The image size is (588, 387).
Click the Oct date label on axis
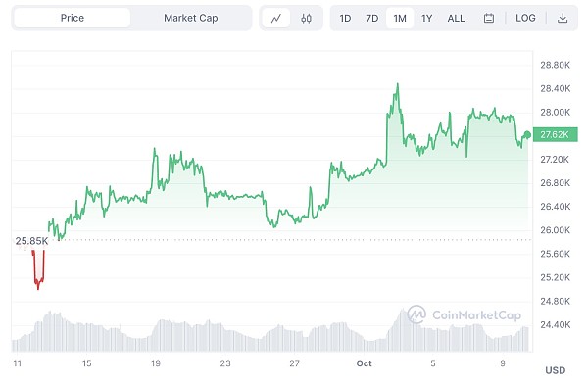(364, 363)
